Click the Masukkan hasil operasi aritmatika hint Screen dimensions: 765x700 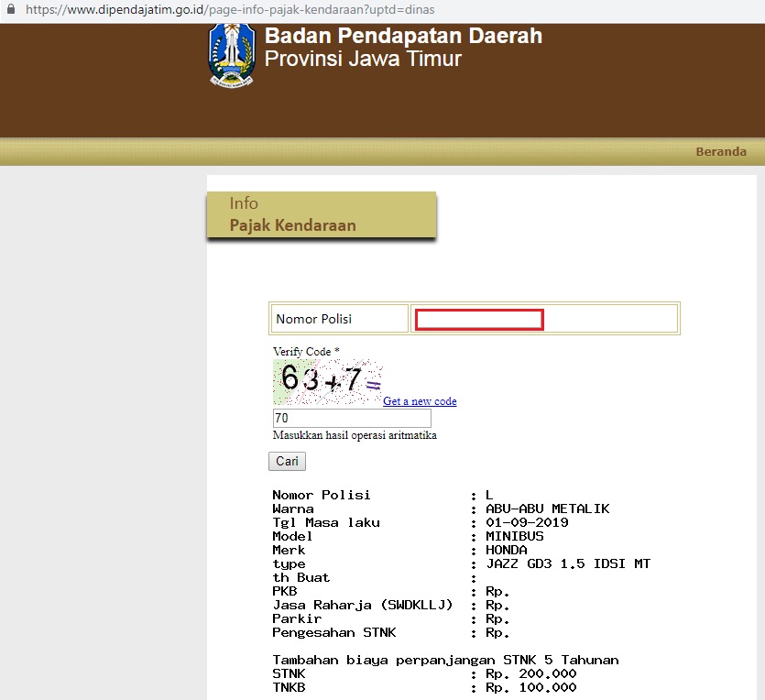(x=355, y=435)
